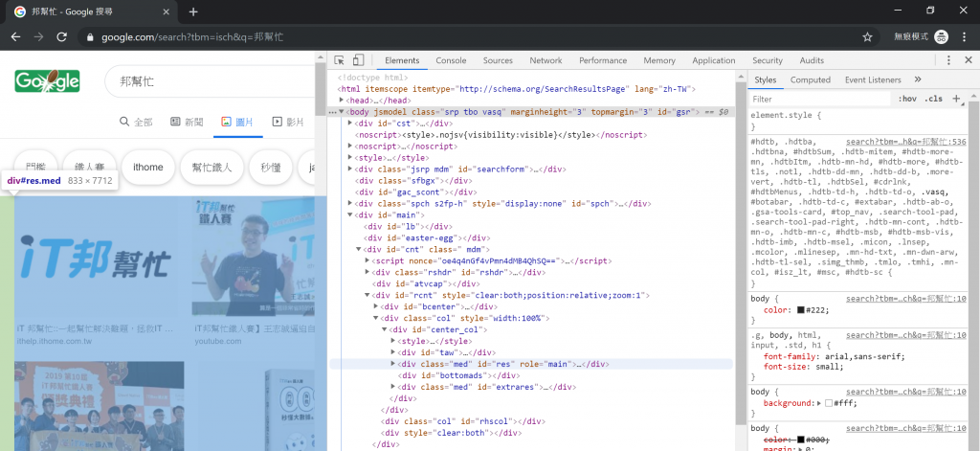Switch to Computed styles tab
The width and height of the screenshot is (980, 451).
(810, 79)
